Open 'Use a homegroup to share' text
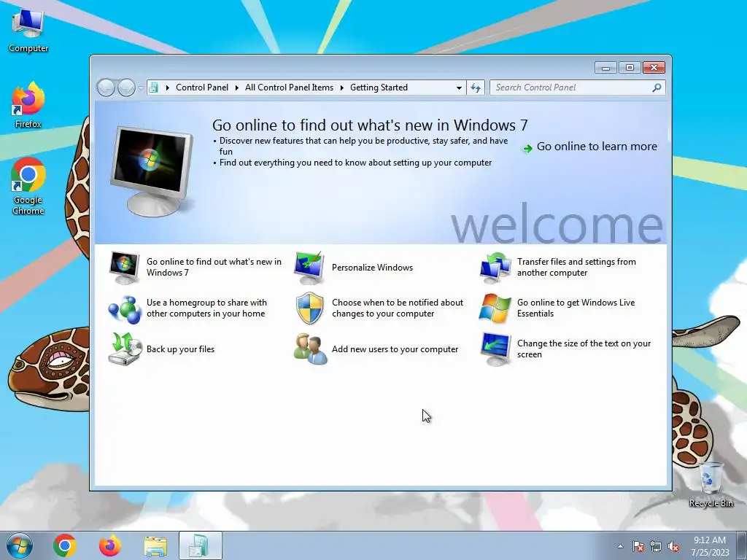 (206, 308)
